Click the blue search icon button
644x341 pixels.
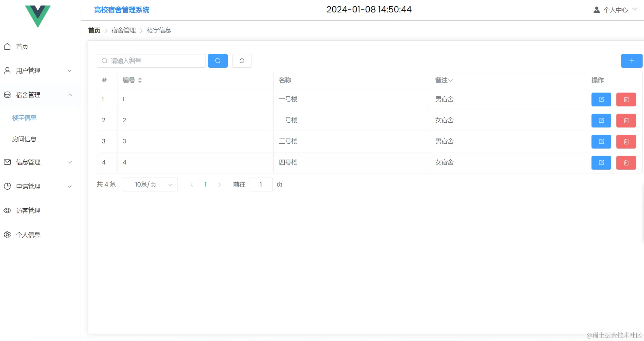[x=218, y=61]
